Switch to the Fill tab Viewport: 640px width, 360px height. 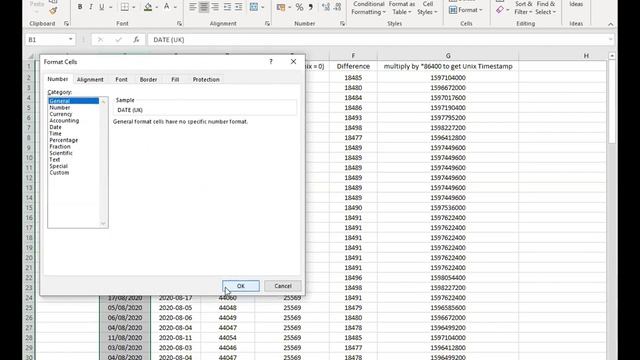point(175,80)
